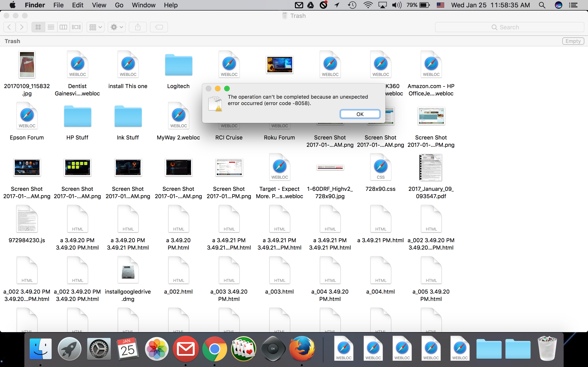
Task: Click the Share toolbar button
Action: tap(138, 27)
